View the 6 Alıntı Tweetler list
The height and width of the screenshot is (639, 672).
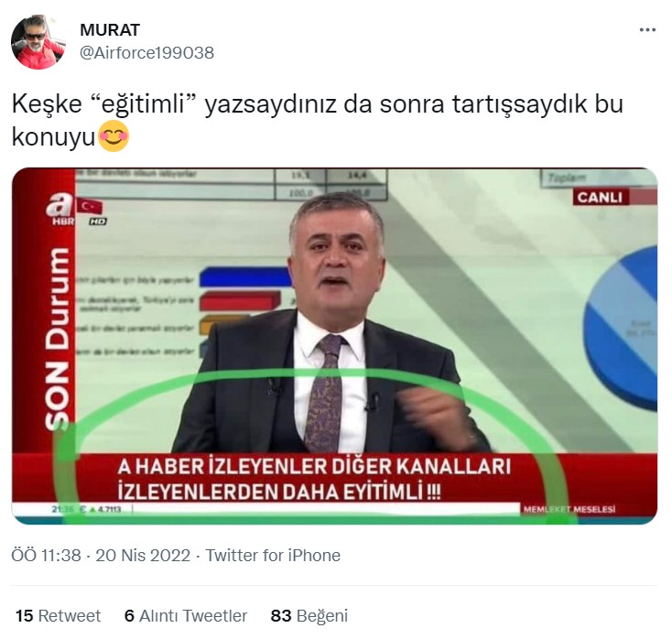186,616
